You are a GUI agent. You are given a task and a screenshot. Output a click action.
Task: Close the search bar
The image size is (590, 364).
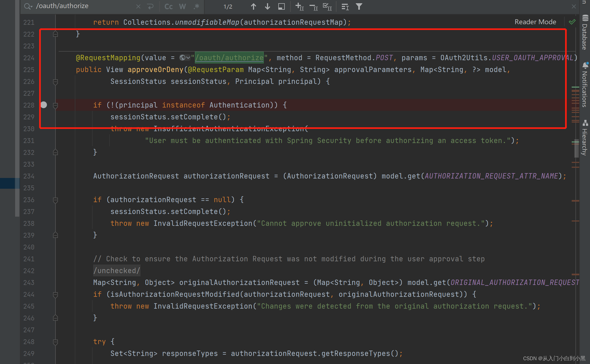574,6
